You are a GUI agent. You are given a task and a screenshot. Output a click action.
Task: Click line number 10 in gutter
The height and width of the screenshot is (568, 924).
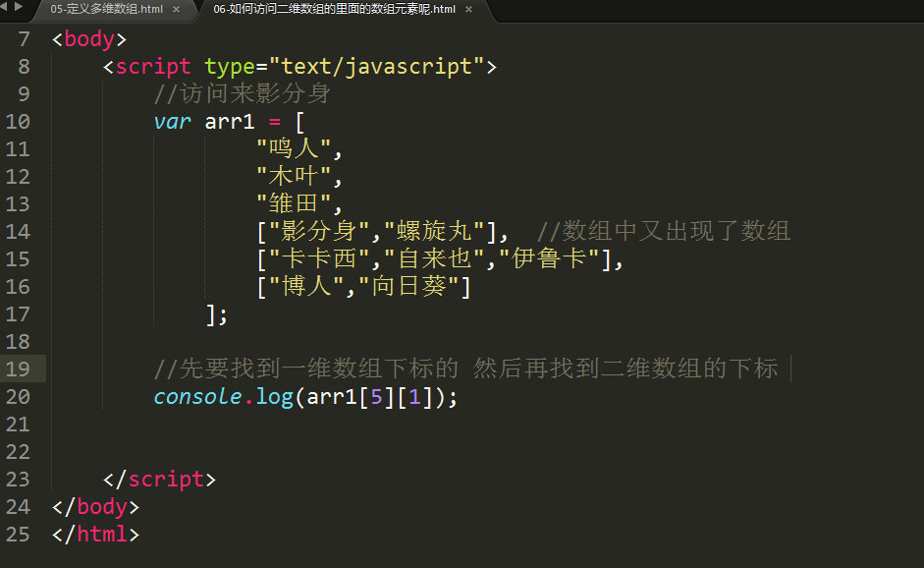pos(18,122)
